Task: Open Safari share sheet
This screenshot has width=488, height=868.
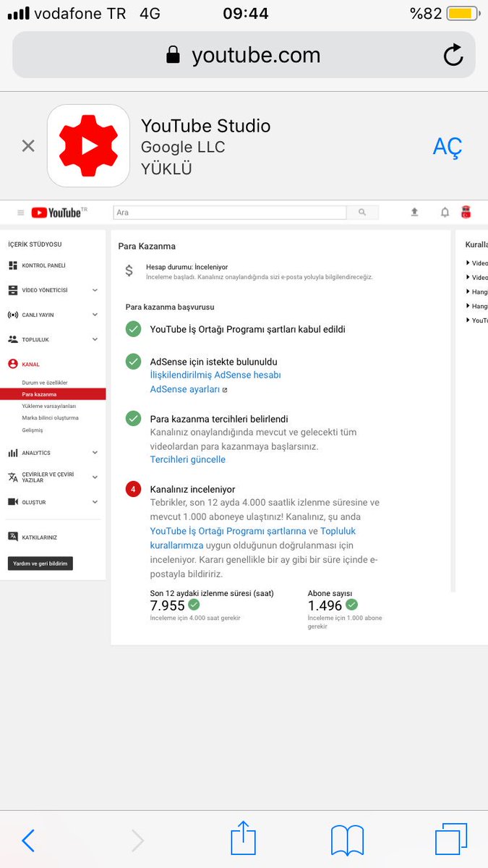Action: click(x=244, y=838)
